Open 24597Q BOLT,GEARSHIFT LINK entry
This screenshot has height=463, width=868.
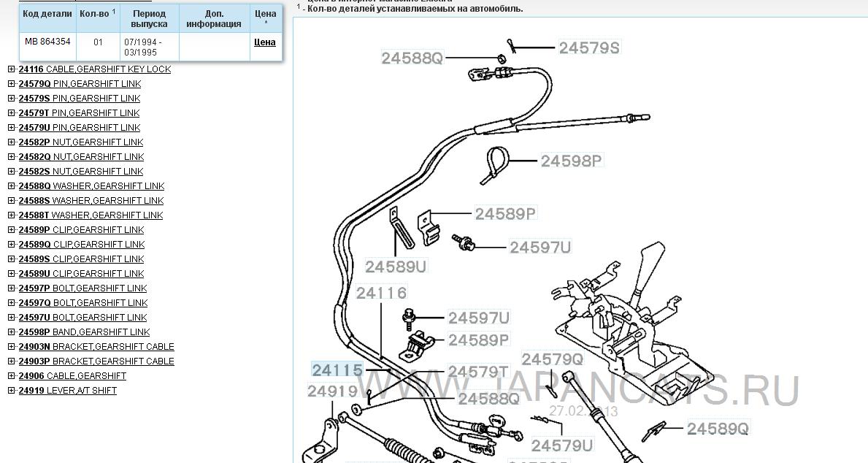point(83,302)
